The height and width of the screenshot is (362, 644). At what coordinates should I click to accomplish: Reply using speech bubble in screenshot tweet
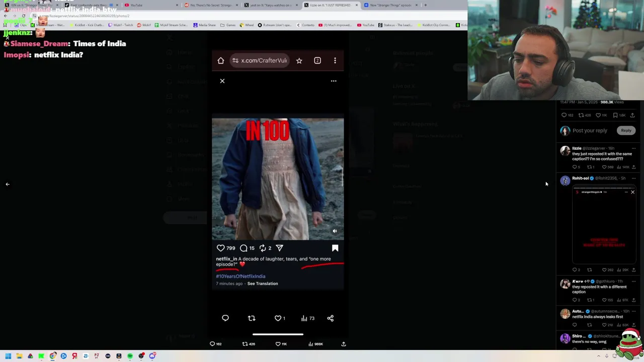coord(225,318)
